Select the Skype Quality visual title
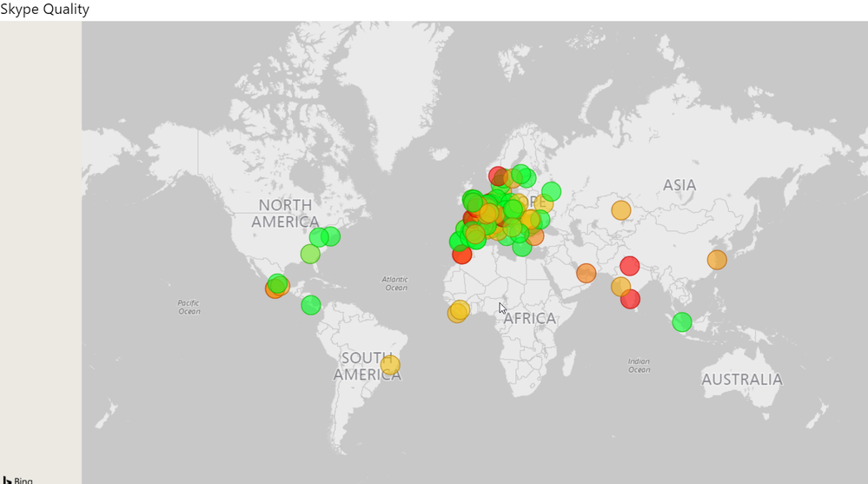This screenshot has height=484, width=868. tap(44, 10)
